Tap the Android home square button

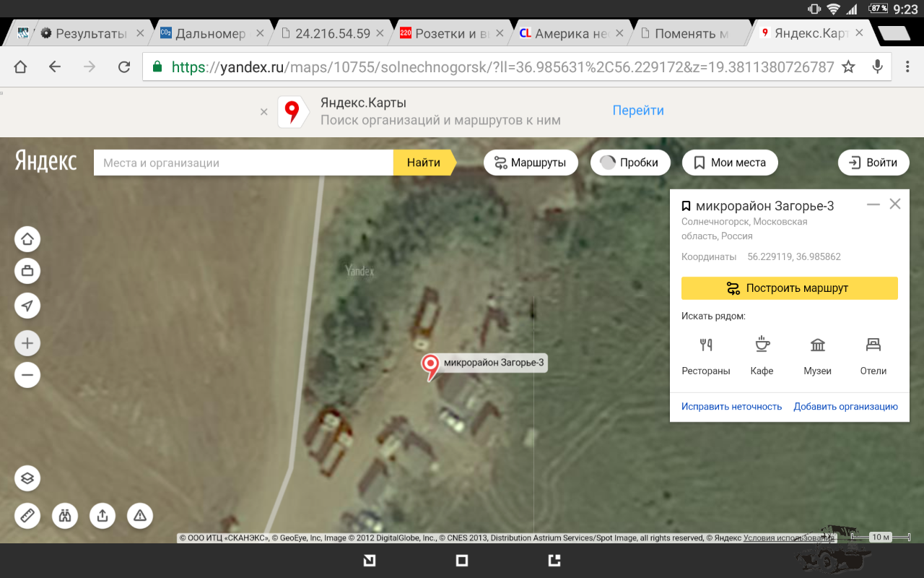coord(462,560)
